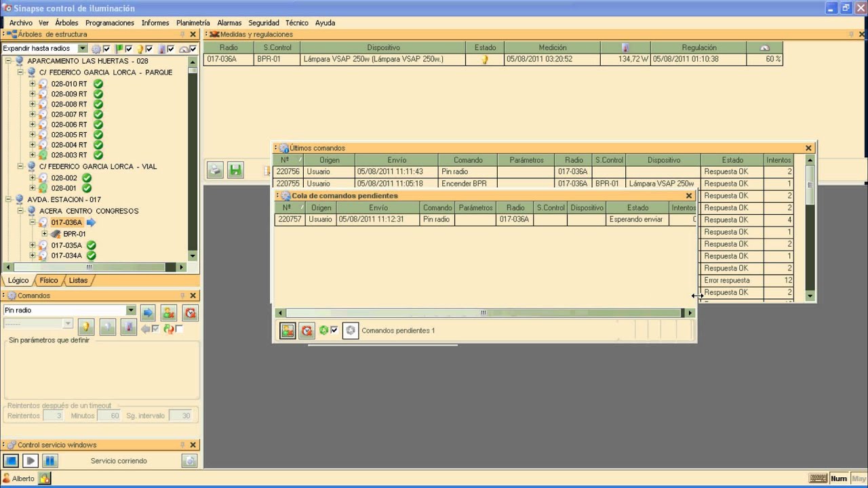Select the 017-034A tree item
The width and height of the screenshot is (868, 488).
coord(66,256)
